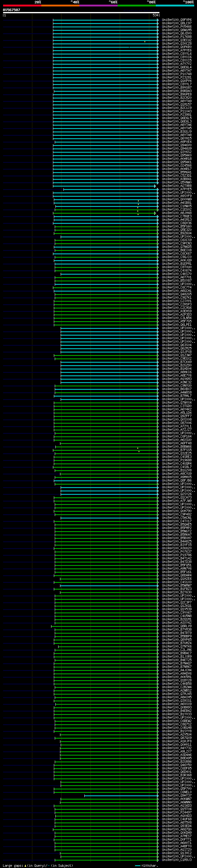
Task: Select the UniRef100_B5FG60 label
Action: 176,226
